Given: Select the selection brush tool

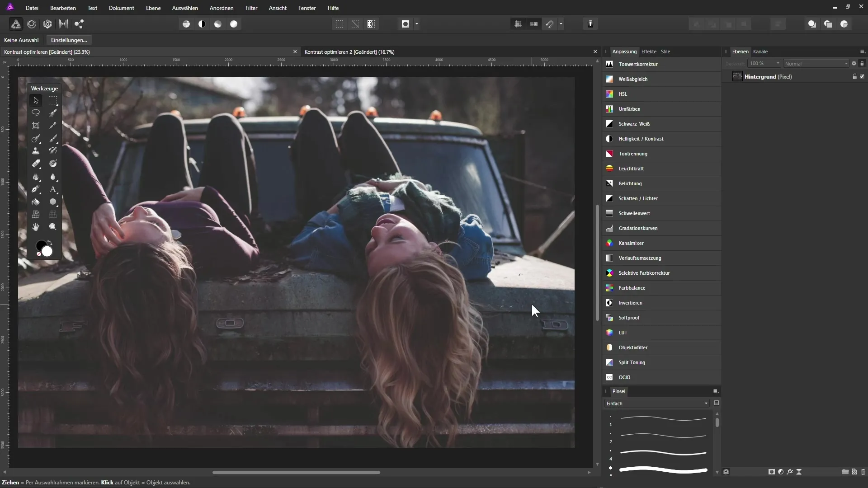Looking at the screenshot, I should tap(53, 113).
